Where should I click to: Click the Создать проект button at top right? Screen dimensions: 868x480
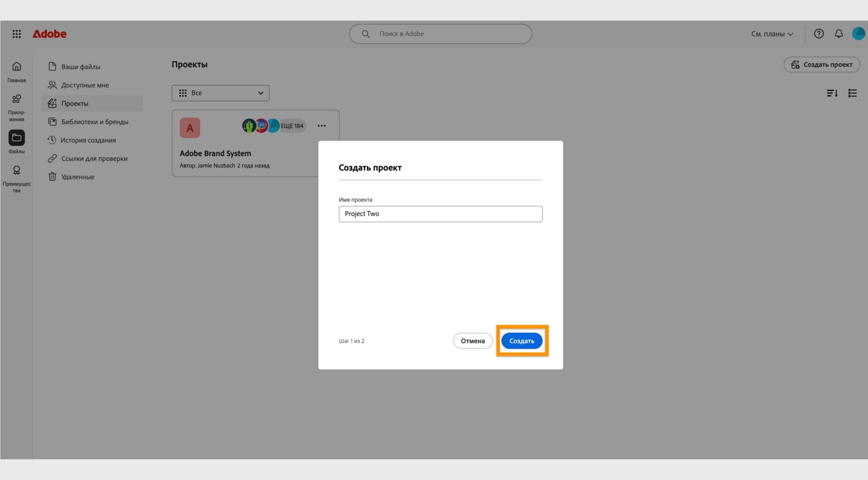tap(822, 65)
